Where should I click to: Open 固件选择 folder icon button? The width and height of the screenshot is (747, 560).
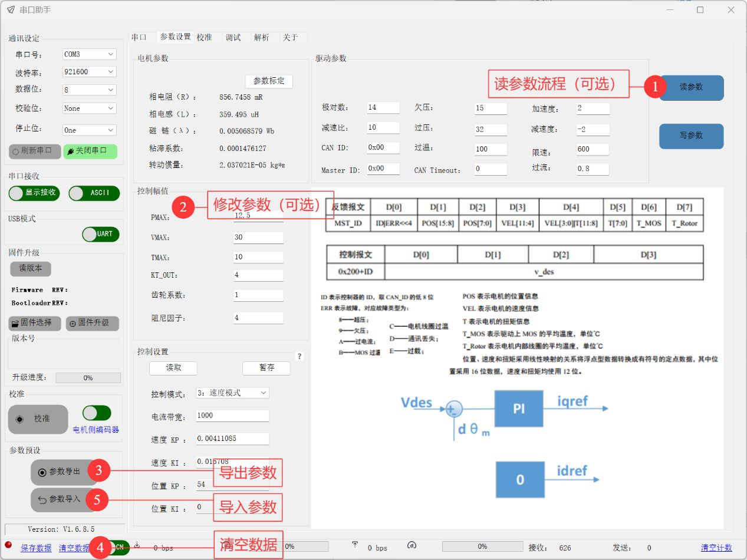point(35,323)
